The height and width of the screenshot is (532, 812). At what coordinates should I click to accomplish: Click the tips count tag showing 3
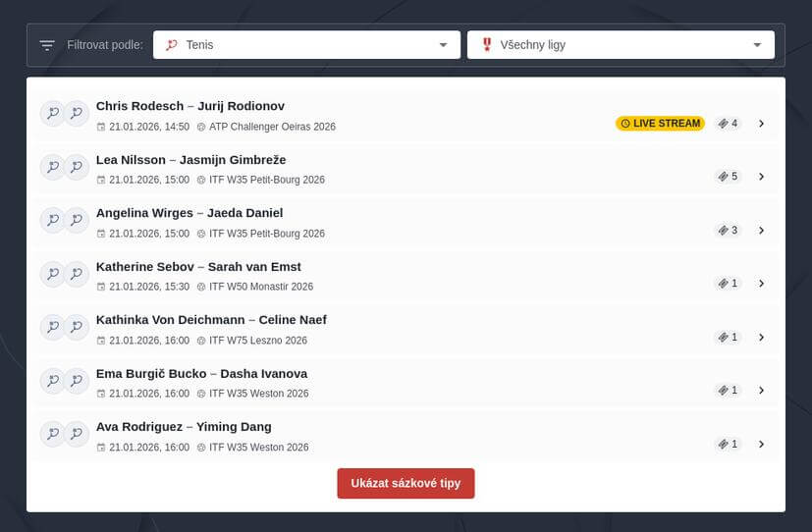728,231
